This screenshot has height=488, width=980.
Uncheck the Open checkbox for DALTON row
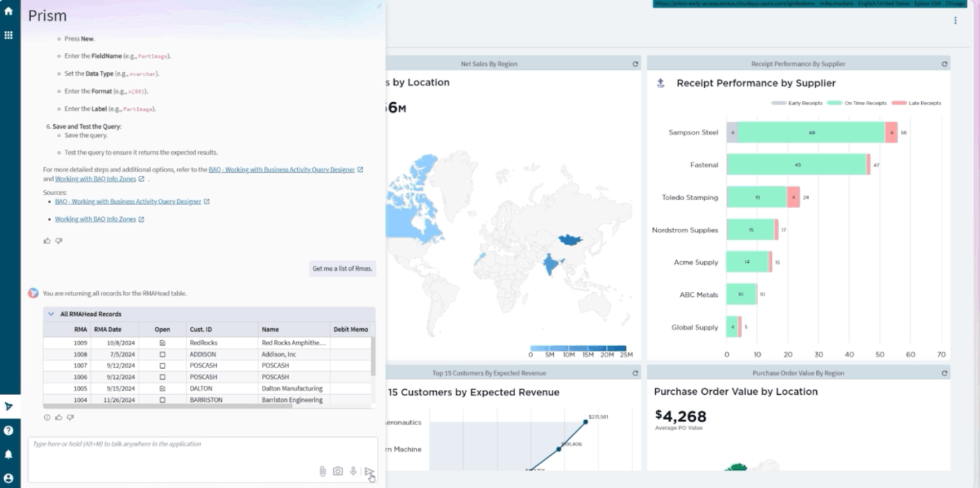[162, 389]
